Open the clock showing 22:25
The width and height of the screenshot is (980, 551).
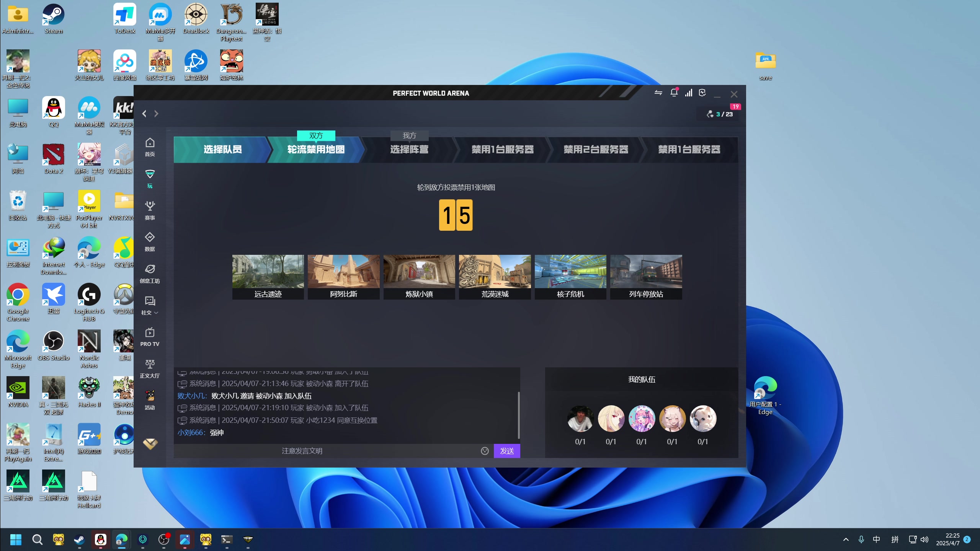[x=948, y=540]
